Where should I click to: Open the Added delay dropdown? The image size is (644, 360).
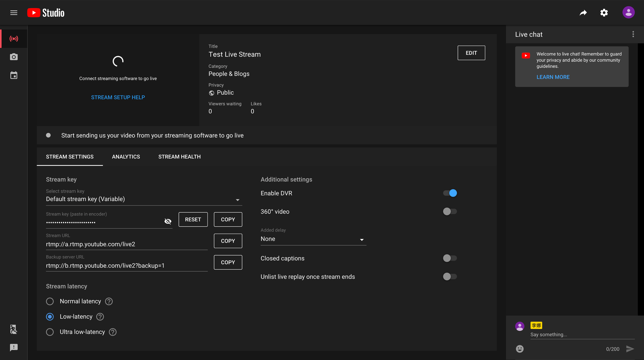coord(313,239)
